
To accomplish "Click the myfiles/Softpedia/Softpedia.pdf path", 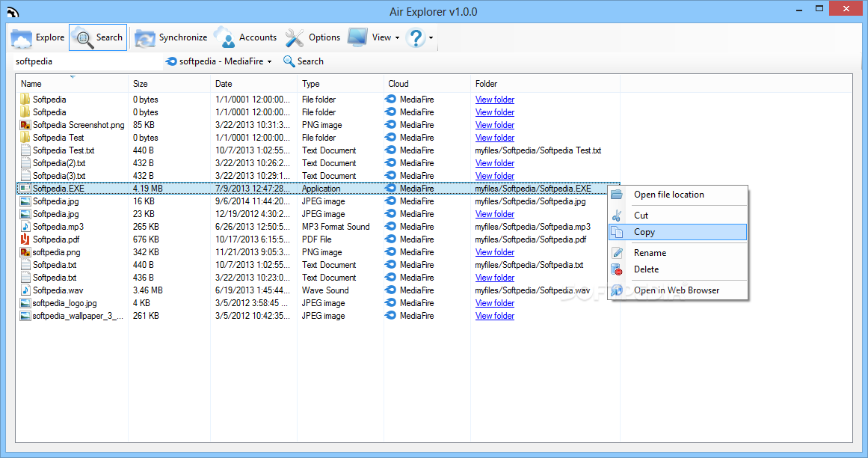I will pos(530,239).
